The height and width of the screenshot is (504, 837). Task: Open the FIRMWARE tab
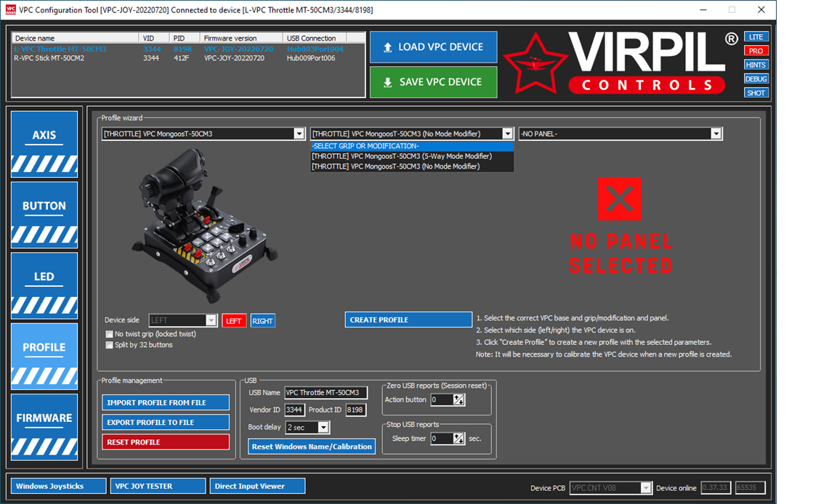click(44, 427)
